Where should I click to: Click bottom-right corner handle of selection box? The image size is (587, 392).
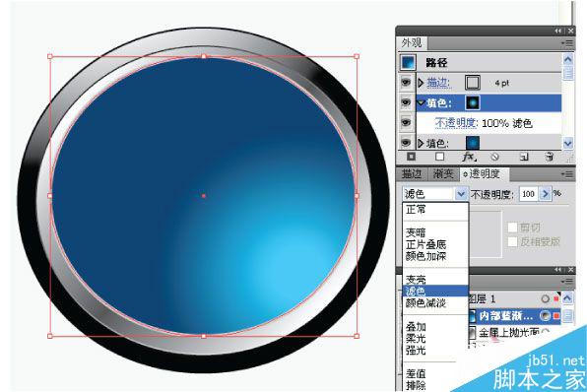pos(357,336)
